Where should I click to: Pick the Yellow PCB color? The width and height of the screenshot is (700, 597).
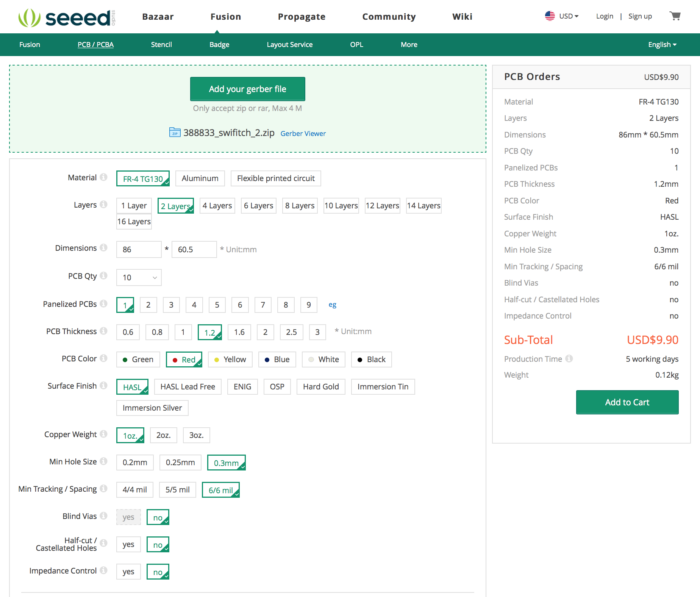(x=230, y=359)
